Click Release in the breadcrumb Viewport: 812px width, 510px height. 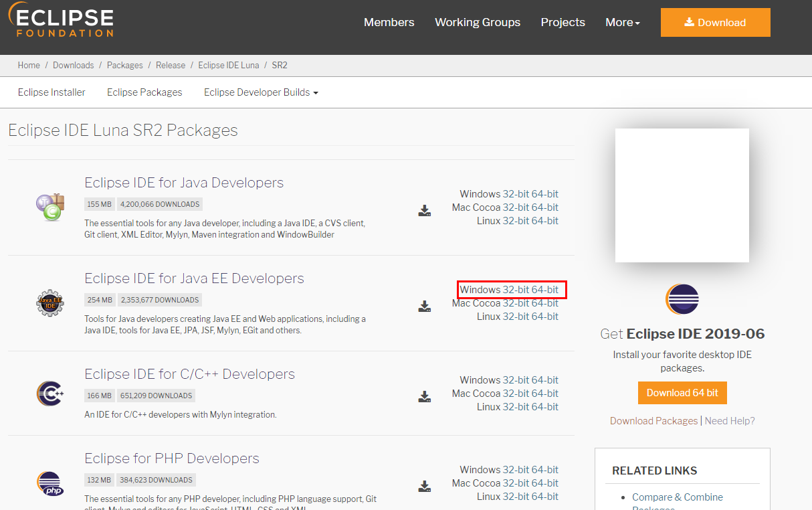pyautogui.click(x=171, y=65)
